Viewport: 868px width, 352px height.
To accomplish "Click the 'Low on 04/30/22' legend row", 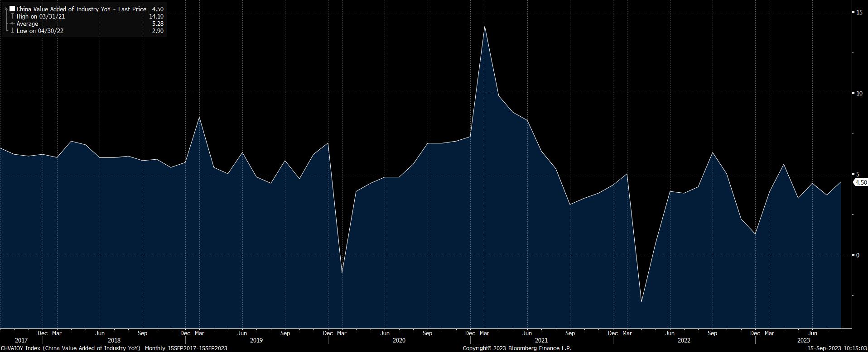I will coord(40,31).
